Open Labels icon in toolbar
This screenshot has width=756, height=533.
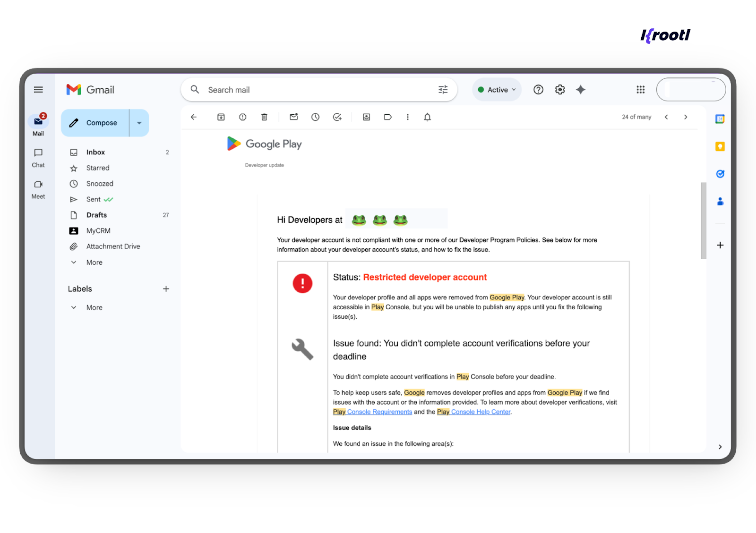coord(388,117)
